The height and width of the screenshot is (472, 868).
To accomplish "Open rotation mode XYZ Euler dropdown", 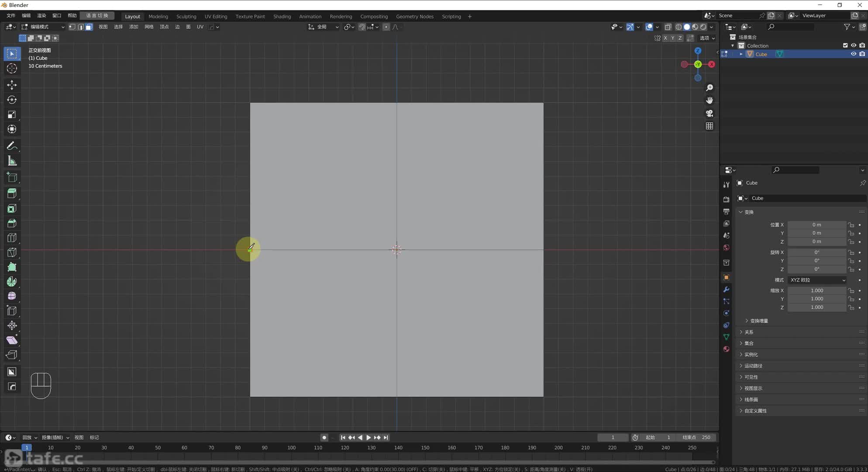I will tap(817, 280).
